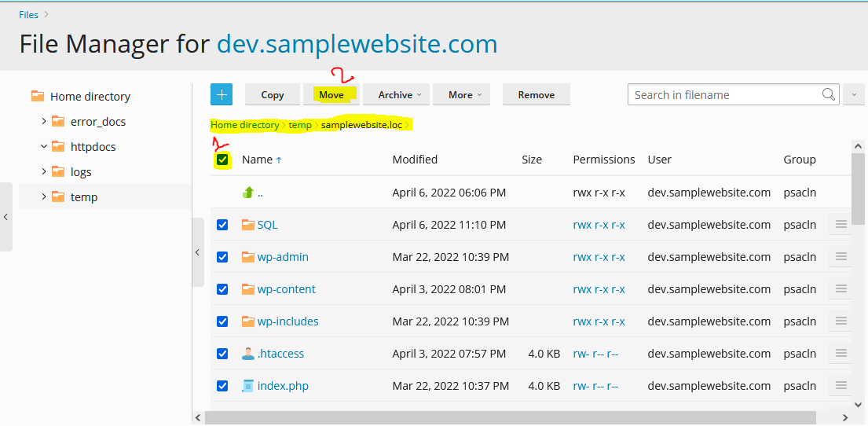
Task: Open the row menu for index.php
Action: (841, 386)
